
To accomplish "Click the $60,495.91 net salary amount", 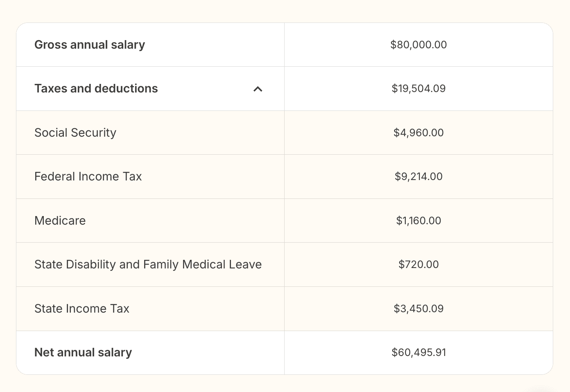I will (x=418, y=352).
